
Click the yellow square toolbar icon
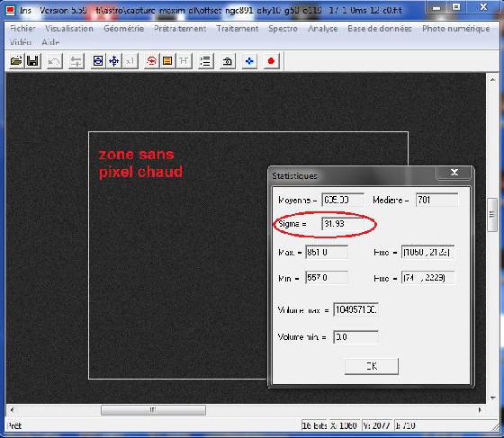pos(167,60)
